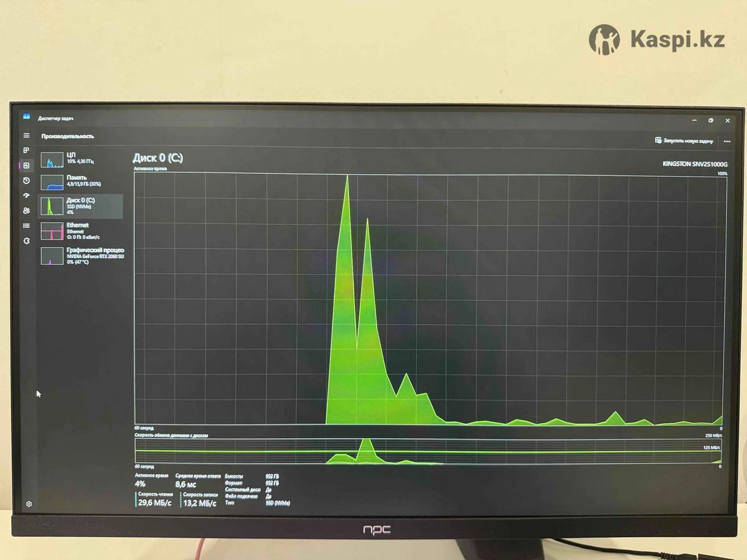The width and height of the screenshot is (747, 560).
Task: Open the Details list icon
Action: click(26, 225)
